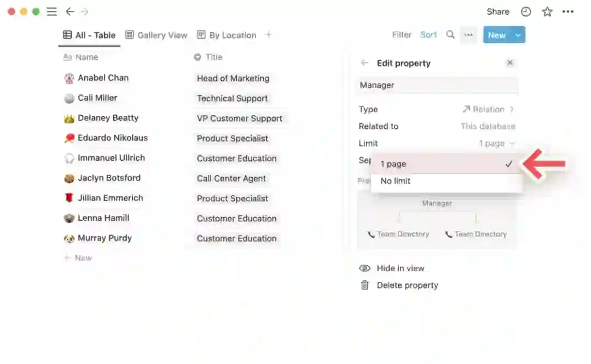The image size is (591, 364).
Task: Click the search magnifier icon
Action: (450, 35)
